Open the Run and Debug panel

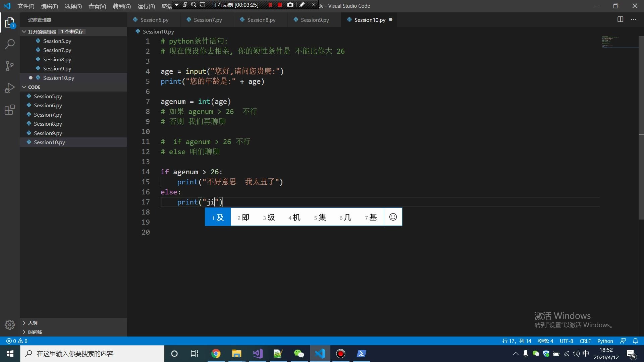[x=10, y=87]
